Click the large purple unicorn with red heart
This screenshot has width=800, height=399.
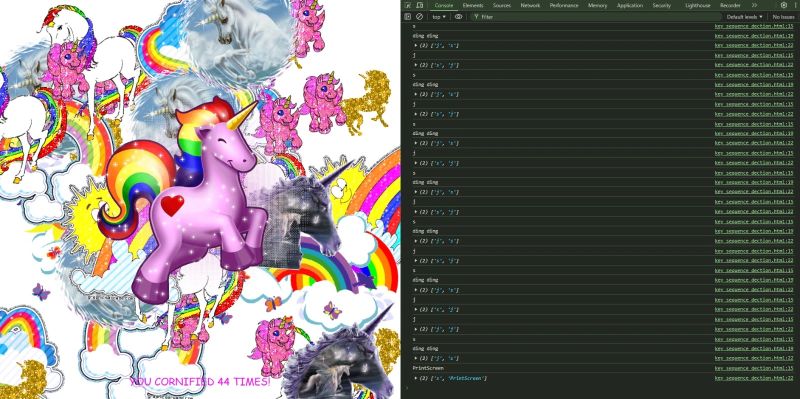click(x=199, y=204)
